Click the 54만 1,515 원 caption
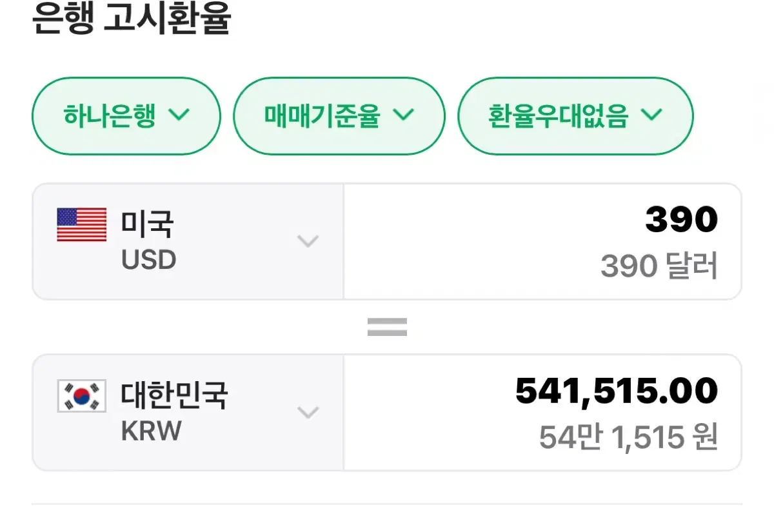This screenshot has width=774, height=532. click(x=628, y=438)
